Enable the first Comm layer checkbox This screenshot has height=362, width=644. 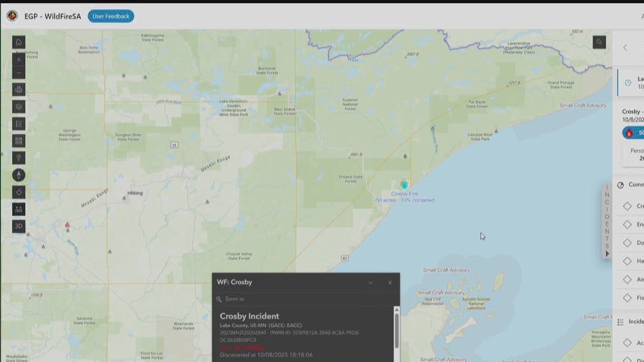(628, 205)
